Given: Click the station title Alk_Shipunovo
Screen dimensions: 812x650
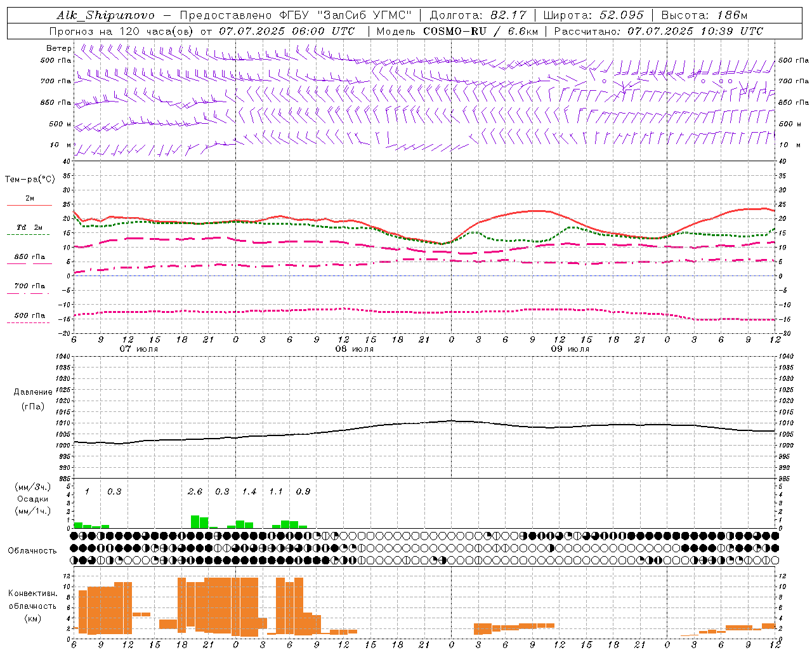Looking at the screenshot, I should pyautogui.click(x=105, y=15).
